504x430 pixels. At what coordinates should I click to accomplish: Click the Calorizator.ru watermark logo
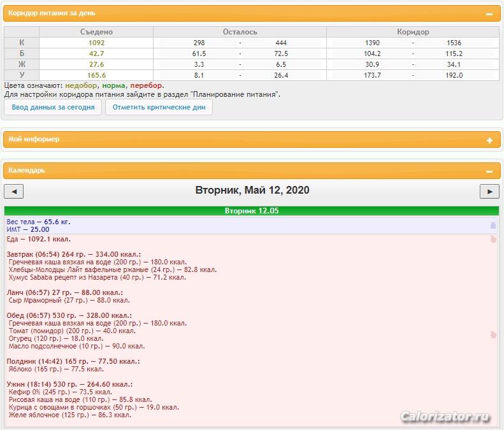coord(445,417)
